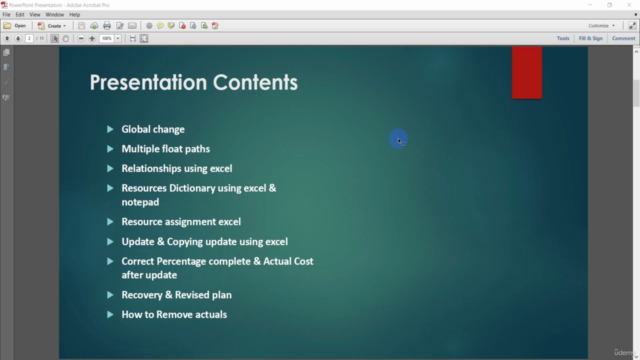Image resolution: width=640 pixels, height=360 pixels.
Task: Open the Customize dropdown
Action: (601, 26)
